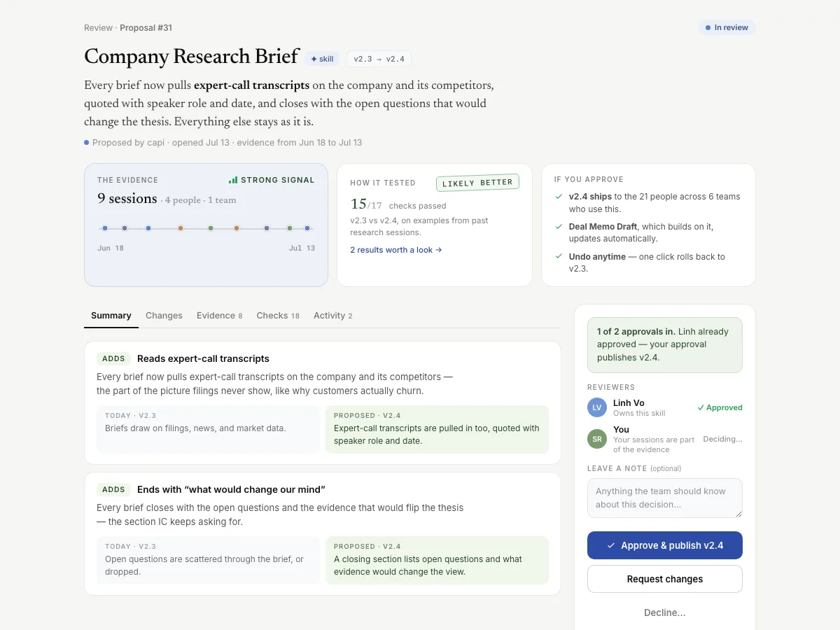Click the blue dot before 'Proposed by capi'
This screenshot has width=840, height=630.
point(87,143)
